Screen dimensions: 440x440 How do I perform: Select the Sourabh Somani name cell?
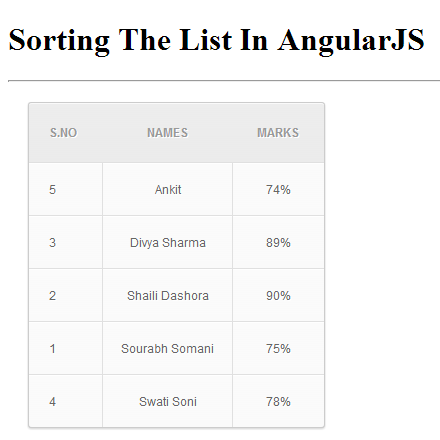click(167, 348)
